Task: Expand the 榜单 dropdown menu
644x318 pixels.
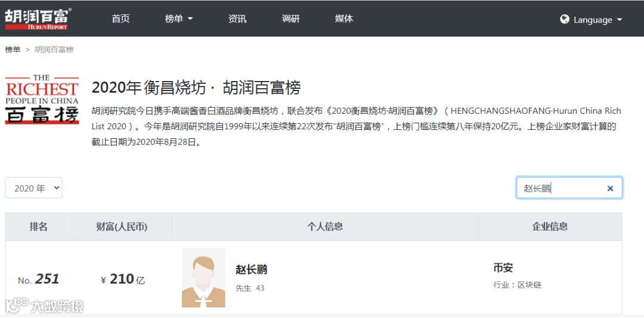Action: tap(179, 19)
